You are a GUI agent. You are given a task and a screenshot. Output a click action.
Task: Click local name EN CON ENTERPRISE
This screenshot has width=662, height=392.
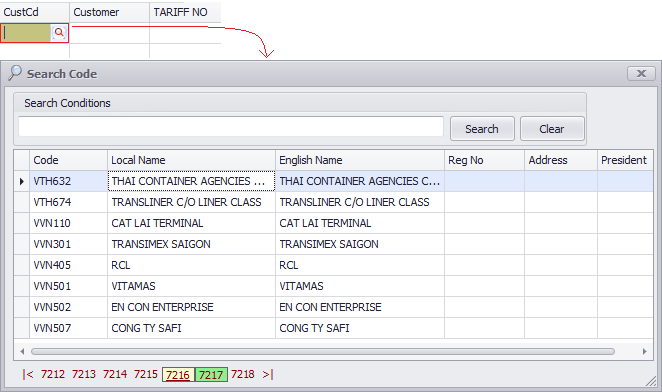(191, 307)
